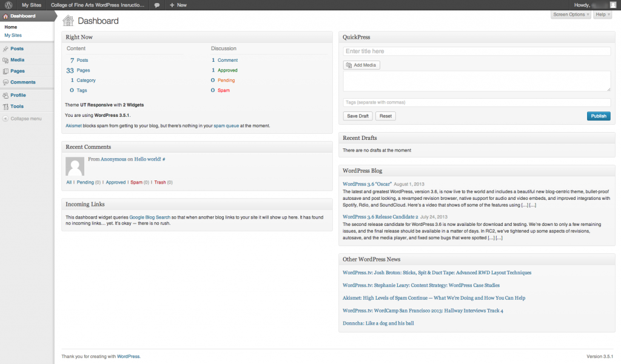Click the WordPress logo in the admin bar
The width and height of the screenshot is (621, 364).
[x=8, y=5]
